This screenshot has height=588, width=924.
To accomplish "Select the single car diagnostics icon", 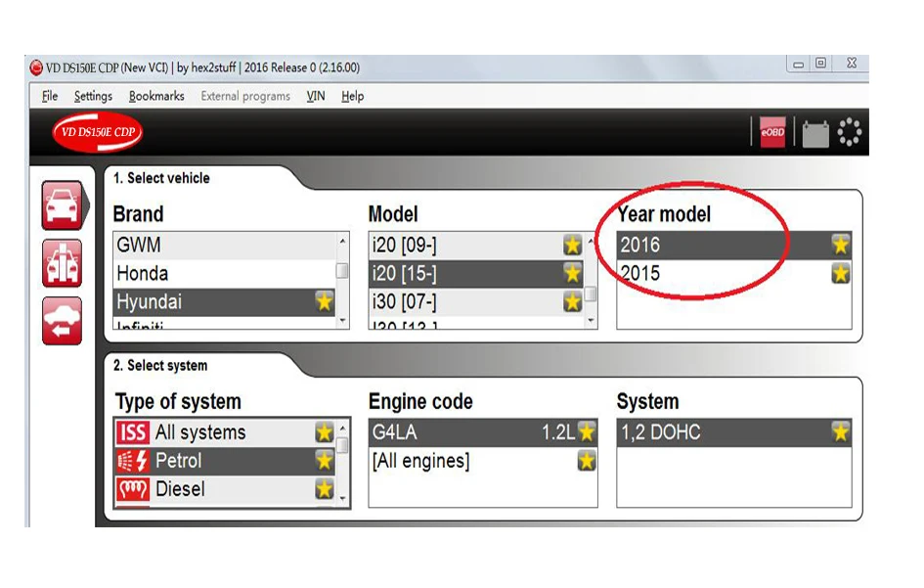I will pos(62,205).
